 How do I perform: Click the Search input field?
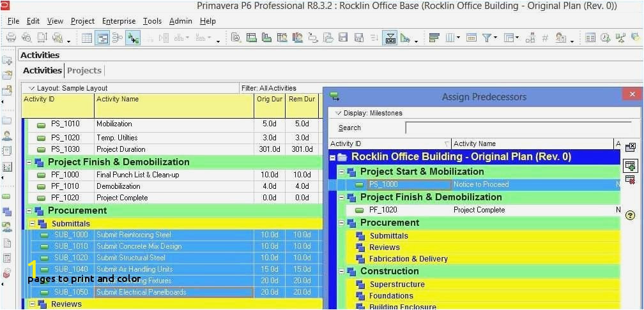point(518,128)
